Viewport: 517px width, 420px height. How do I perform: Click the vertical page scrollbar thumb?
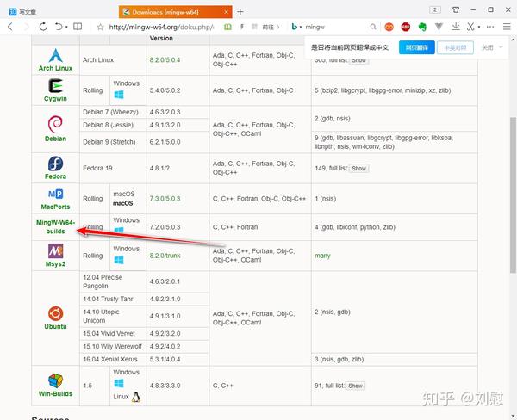pyautogui.click(x=513, y=195)
